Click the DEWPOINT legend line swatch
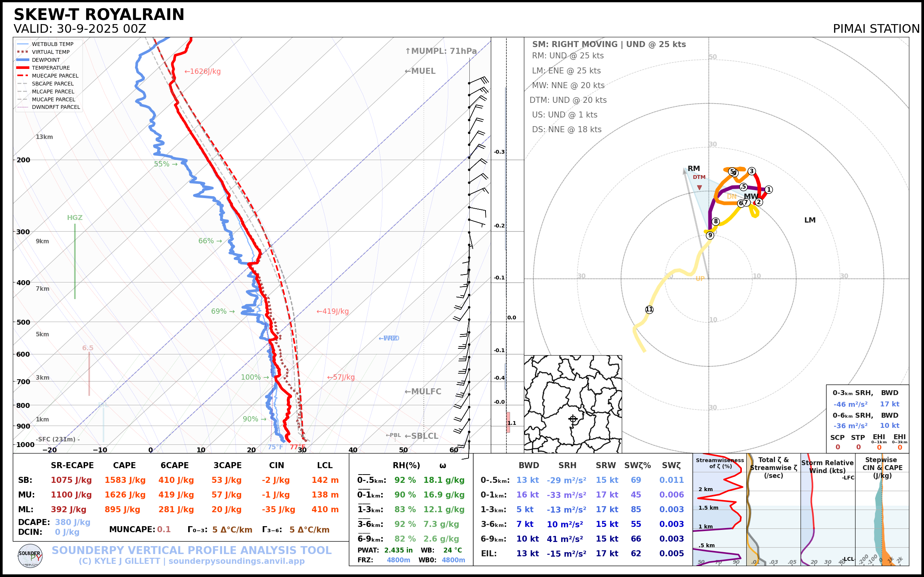 click(23, 60)
